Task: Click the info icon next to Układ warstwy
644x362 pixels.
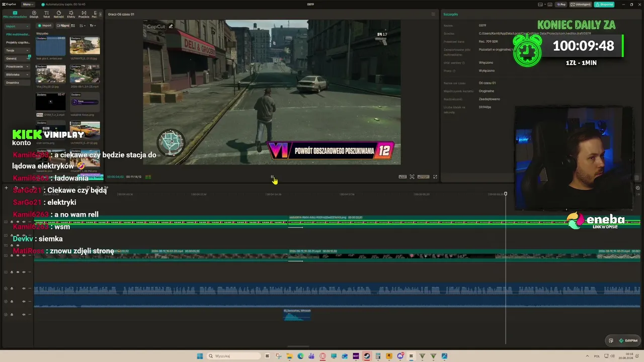Action: tap(463, 63)
